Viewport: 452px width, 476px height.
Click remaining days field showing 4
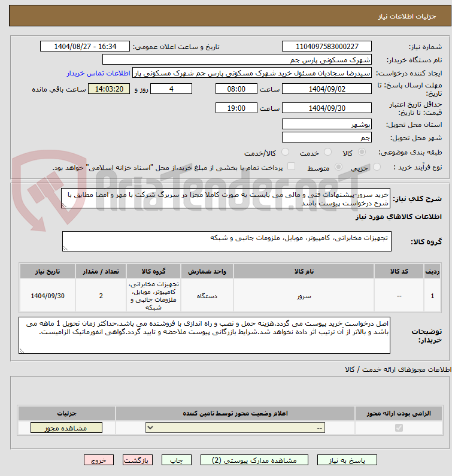[x=171, y=89]
